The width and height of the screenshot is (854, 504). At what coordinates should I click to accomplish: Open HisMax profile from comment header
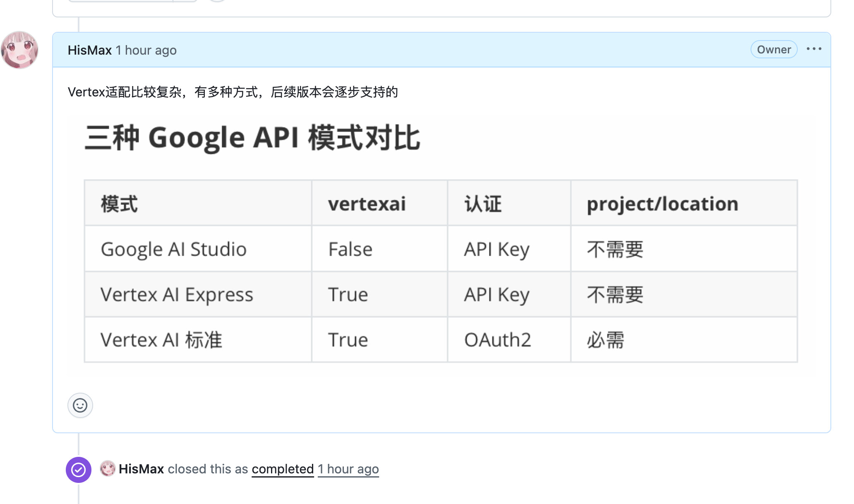pyautogui.click(x=90, y=50)
